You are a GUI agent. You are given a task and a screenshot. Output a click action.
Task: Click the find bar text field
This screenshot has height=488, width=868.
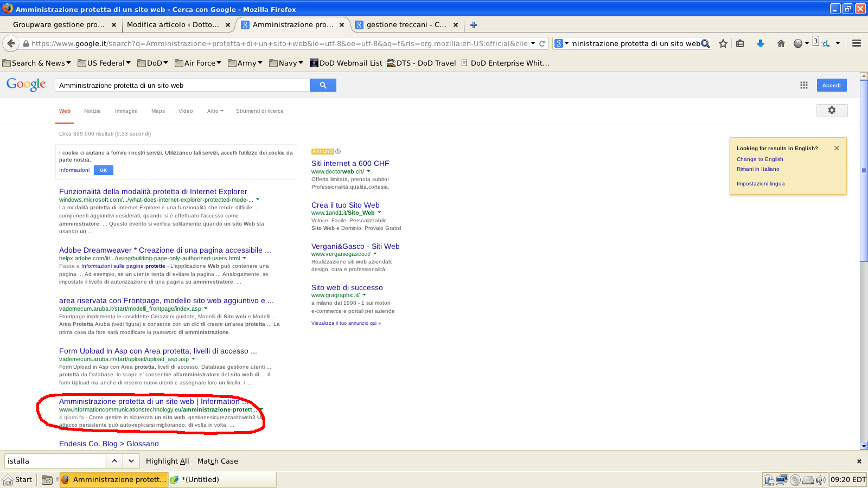pos(55,461)
